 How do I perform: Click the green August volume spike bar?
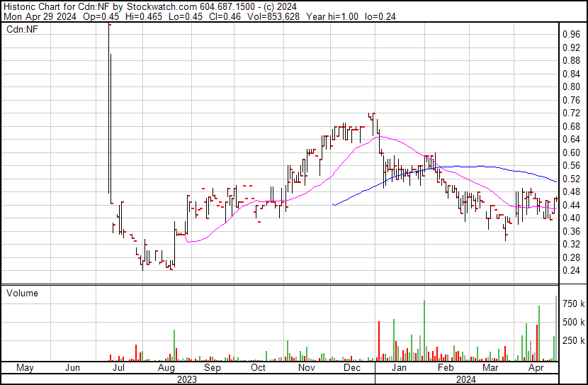tap(174, 345)
